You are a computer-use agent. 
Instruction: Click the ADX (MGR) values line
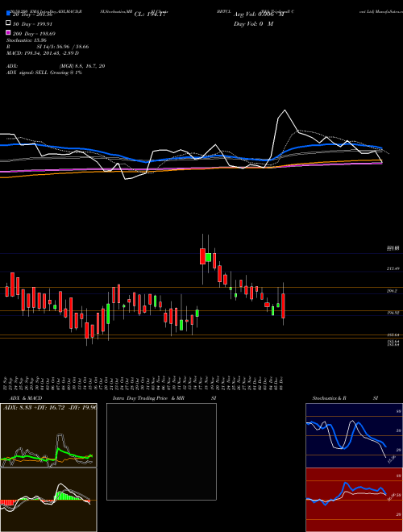[56, 66]
